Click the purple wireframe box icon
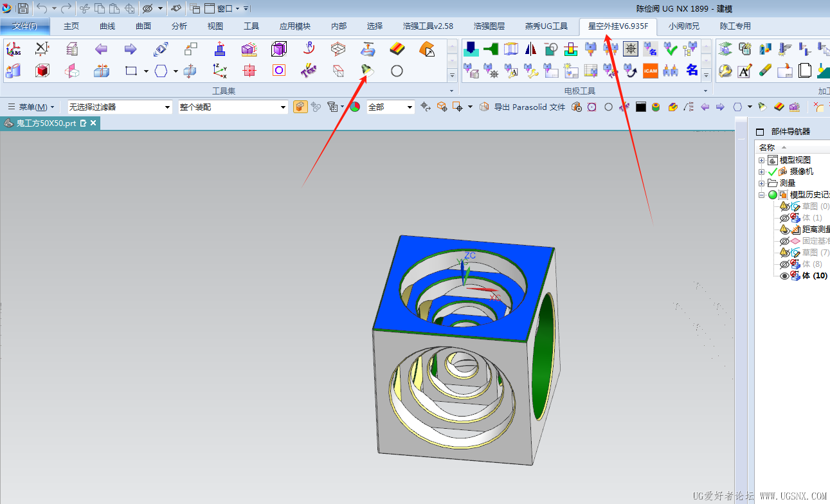The image size is (830, 504). pos(278,49)
